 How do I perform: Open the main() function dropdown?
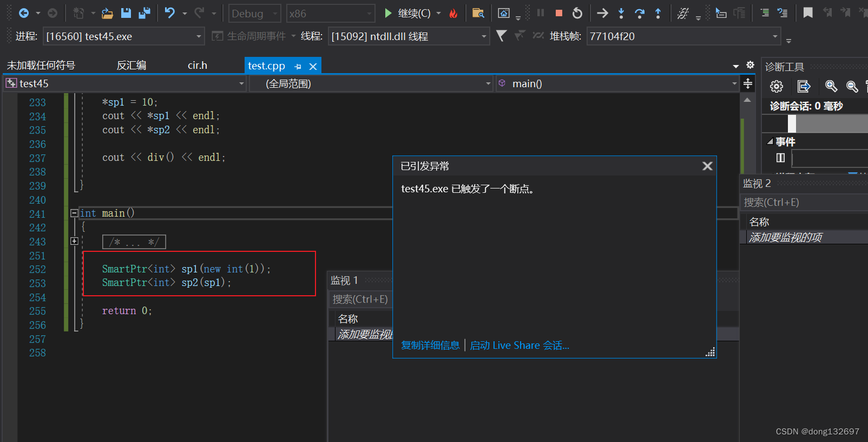coord(617,83)
